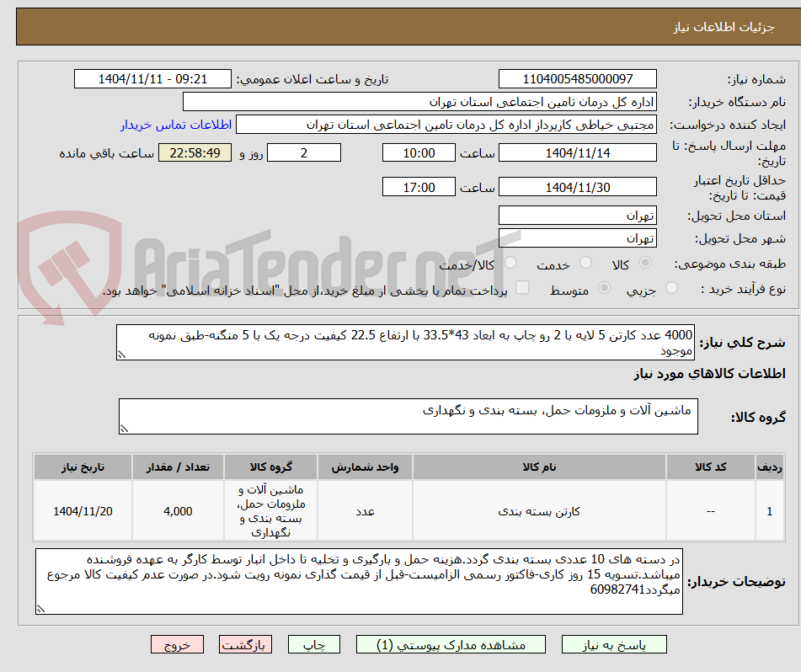Click the unit cell عدد
Viewport: 801px width, 672px height.
tap(365, 511)
